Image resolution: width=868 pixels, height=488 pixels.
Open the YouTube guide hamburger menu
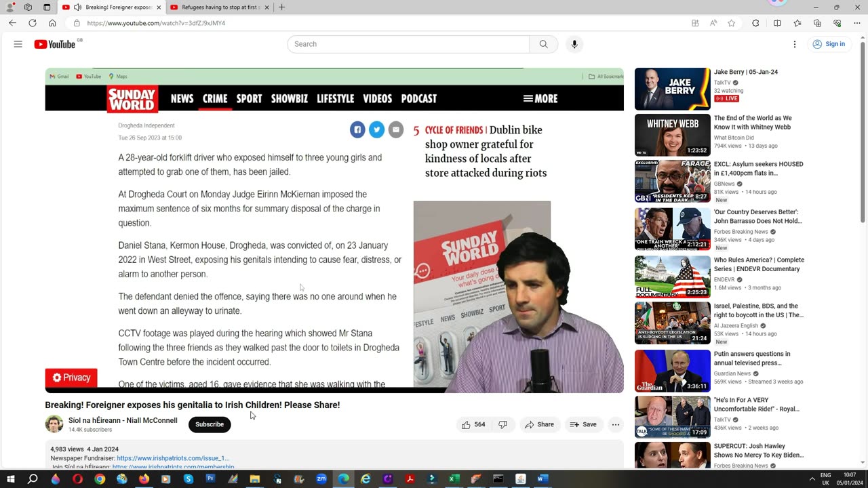18,44
